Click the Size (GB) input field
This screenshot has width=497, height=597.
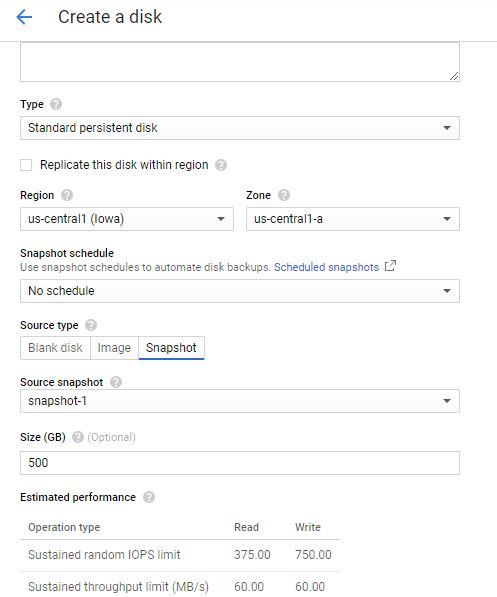240,463
